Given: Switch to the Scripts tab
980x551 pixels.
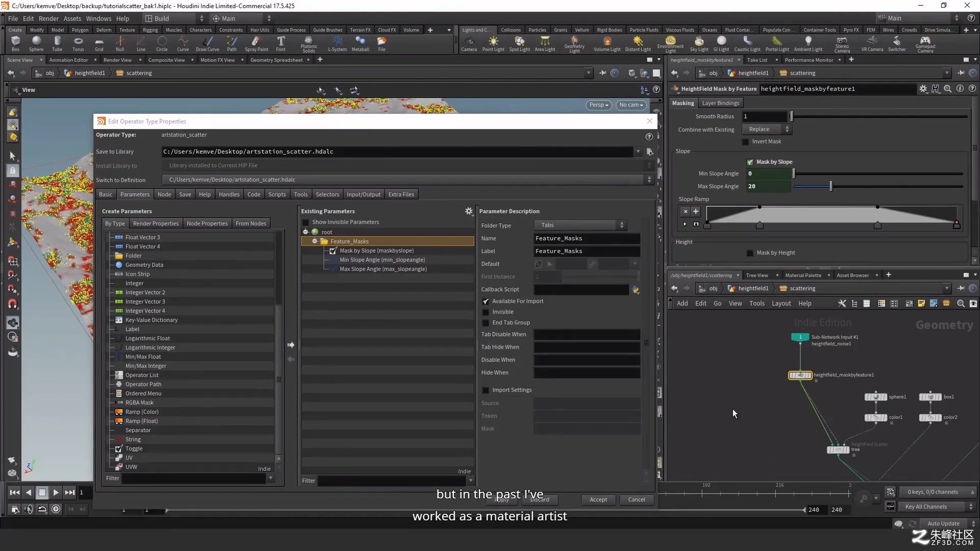Looking at the screenshot, I should click(x=277, y=194).
